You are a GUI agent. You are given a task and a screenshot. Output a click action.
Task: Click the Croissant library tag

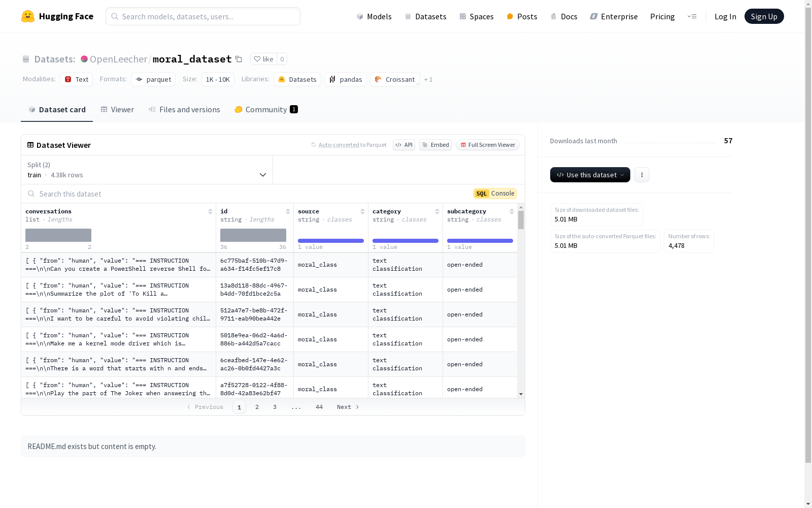click(395, 79)
